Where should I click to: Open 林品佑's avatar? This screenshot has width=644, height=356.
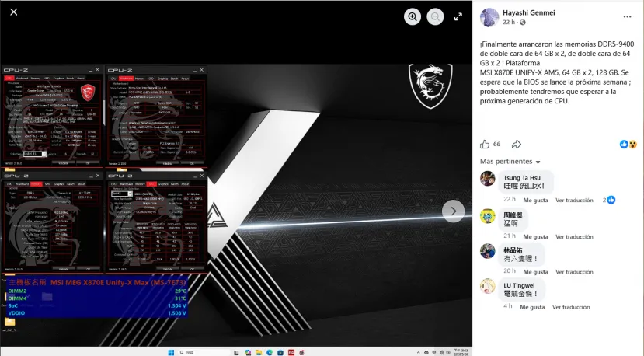click(488, 251)
